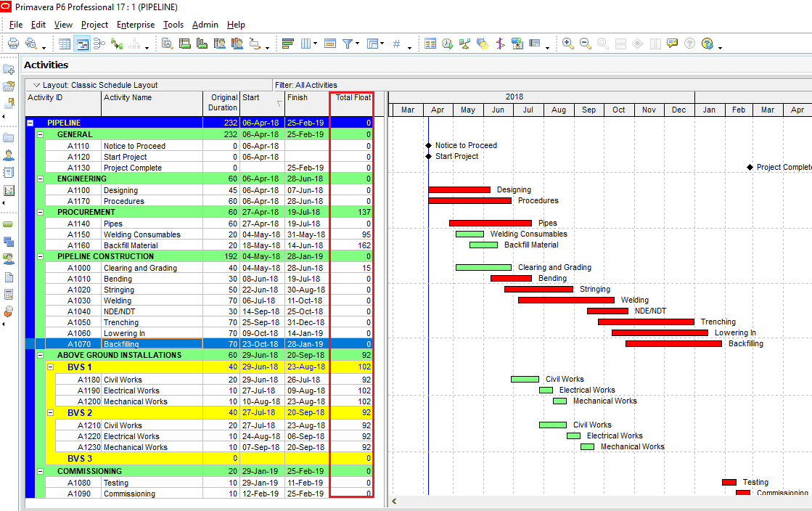
Task: Open WBS icon in left sidebar
Action: 9,242
